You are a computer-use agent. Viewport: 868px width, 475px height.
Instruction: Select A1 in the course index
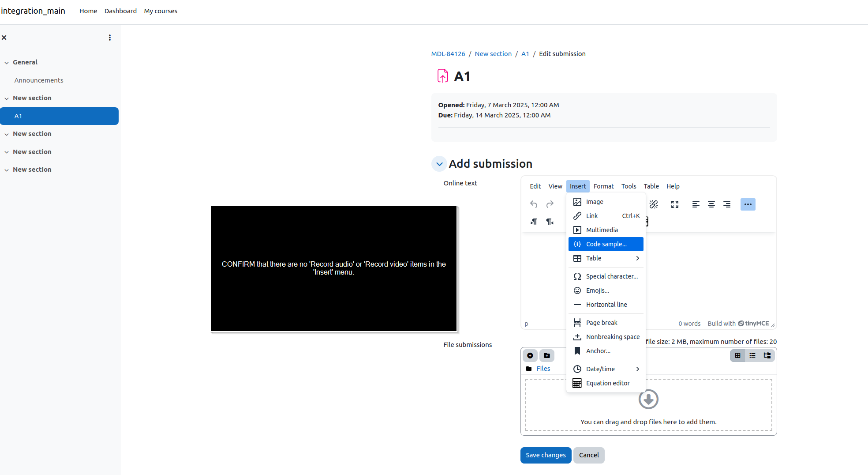pyautogui.click(x=59, y=116)
